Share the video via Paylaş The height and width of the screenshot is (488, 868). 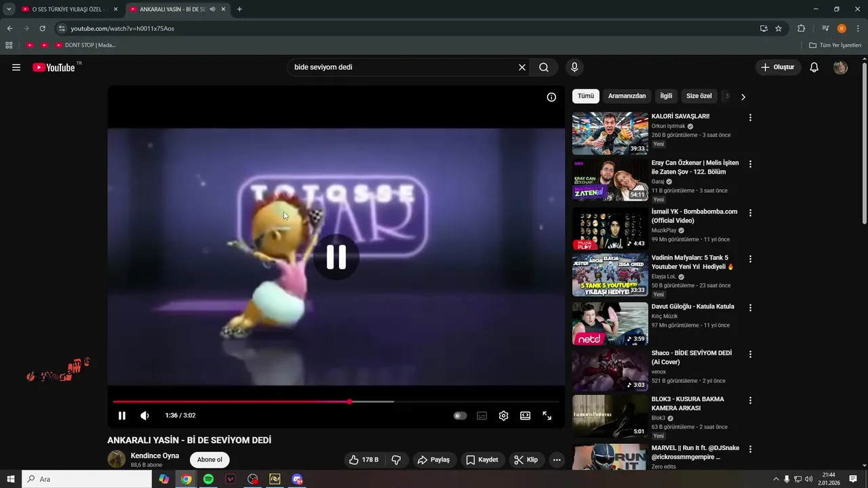click(434, 460)
